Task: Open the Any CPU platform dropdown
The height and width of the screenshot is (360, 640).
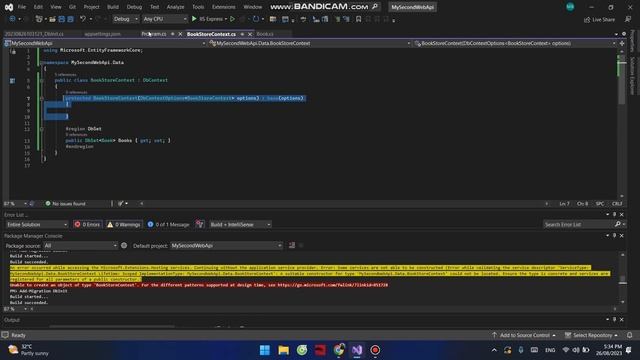Action: [x=164, y=19]
